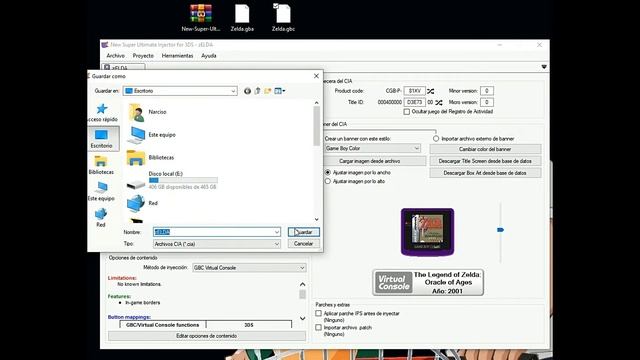Screen dimensions: 640x360
Task: Click the Product code text field
Action: pyautogui.click(x=415, y=91)
